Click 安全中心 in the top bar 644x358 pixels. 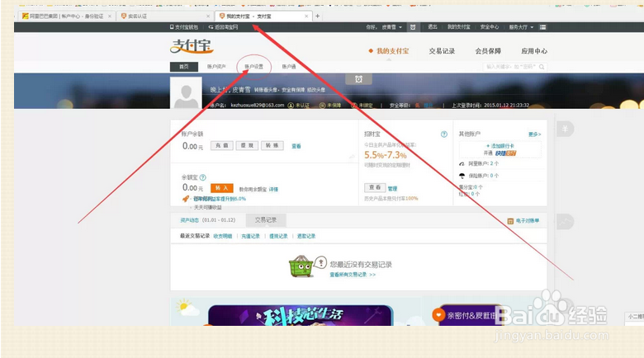489,27
